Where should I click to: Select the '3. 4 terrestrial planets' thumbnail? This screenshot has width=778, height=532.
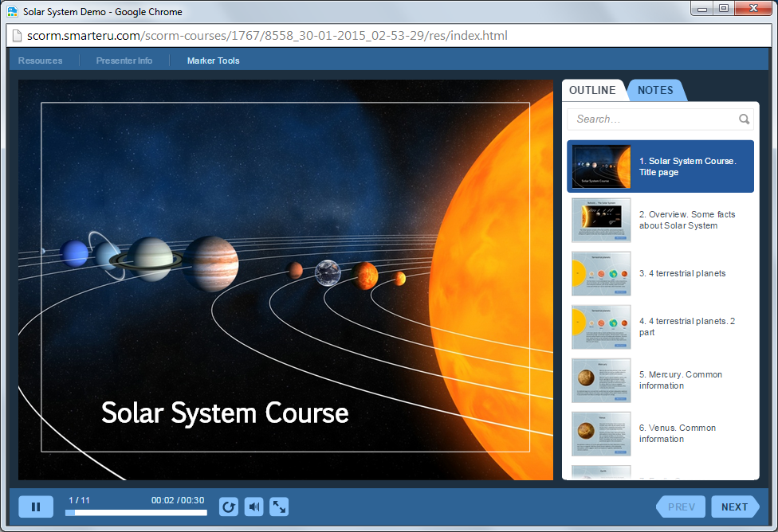(601, 274)
